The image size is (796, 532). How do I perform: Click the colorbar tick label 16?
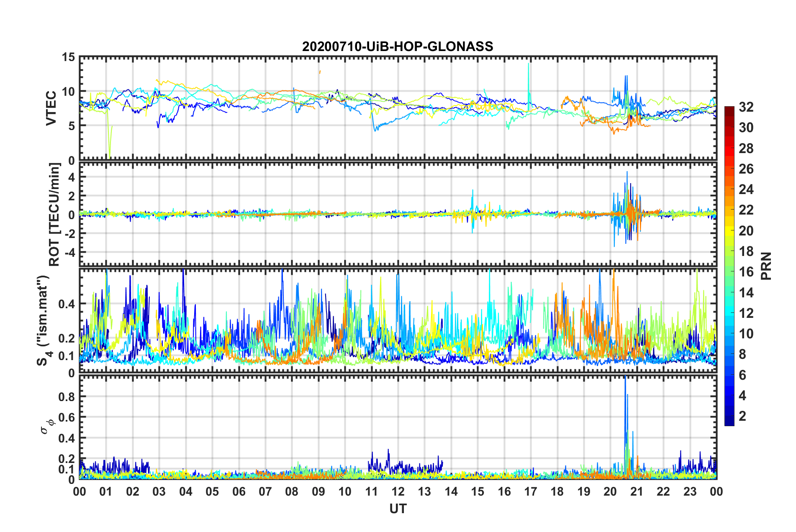[746, 272]
